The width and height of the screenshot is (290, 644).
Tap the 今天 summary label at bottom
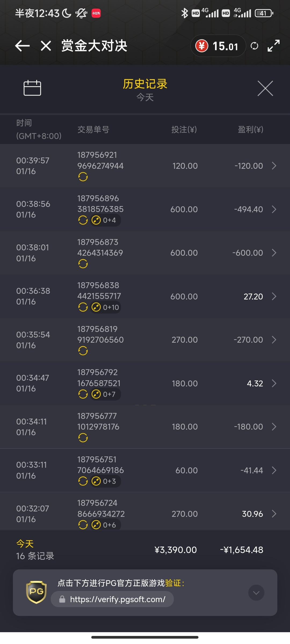pos(25,544)
